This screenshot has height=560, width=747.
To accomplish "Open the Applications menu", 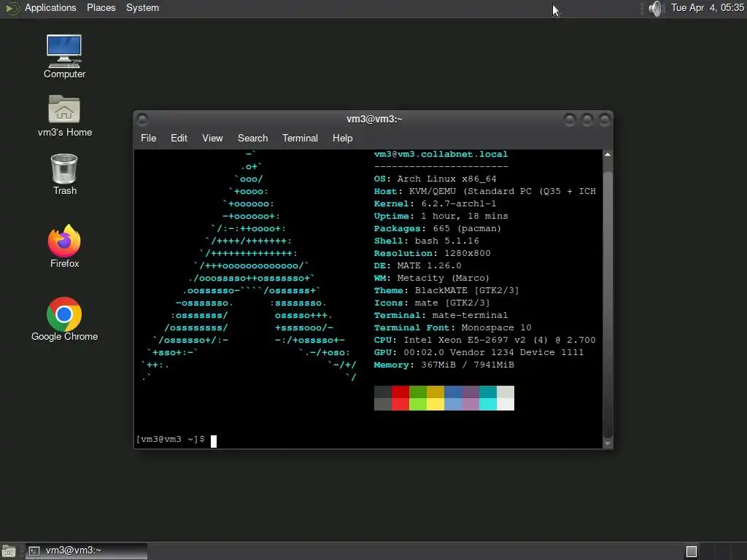I will (x=50, y=7).
